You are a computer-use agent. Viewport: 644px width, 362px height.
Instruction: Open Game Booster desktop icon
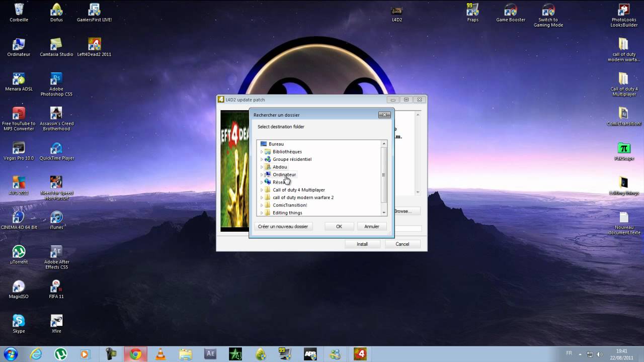[510, 13]
